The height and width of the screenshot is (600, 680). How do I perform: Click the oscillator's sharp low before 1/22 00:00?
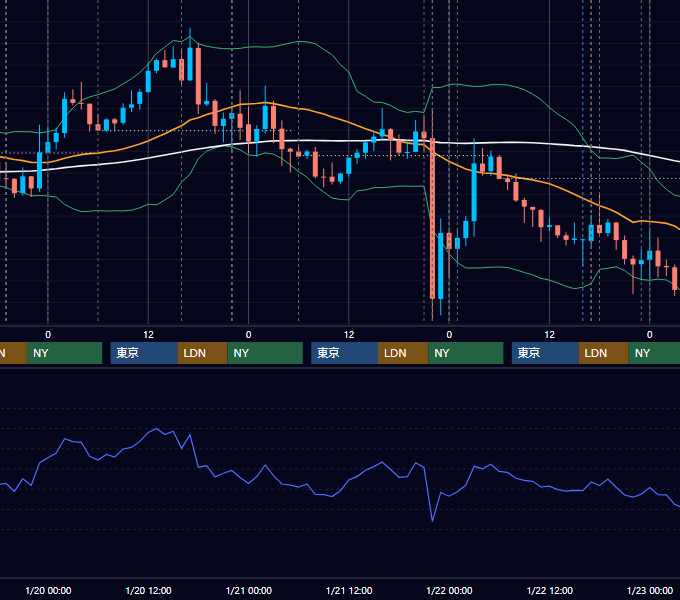tap(432, 520)
